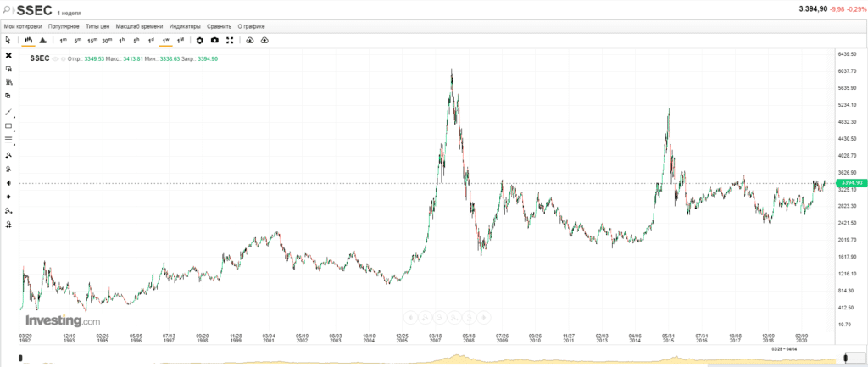Viewport: 868px width, 367px height.
Task: Select the 1 month timeframe
Action: [181, 40]
